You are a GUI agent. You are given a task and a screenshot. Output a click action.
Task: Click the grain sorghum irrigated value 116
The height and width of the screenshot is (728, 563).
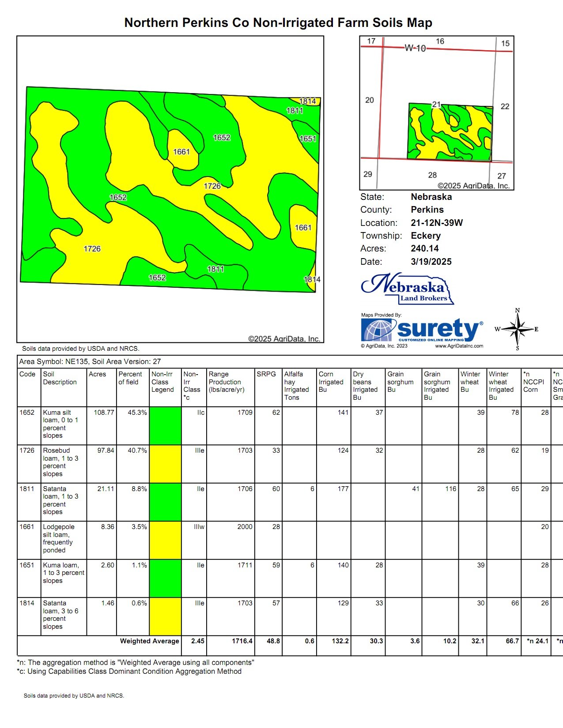[451, 489]
